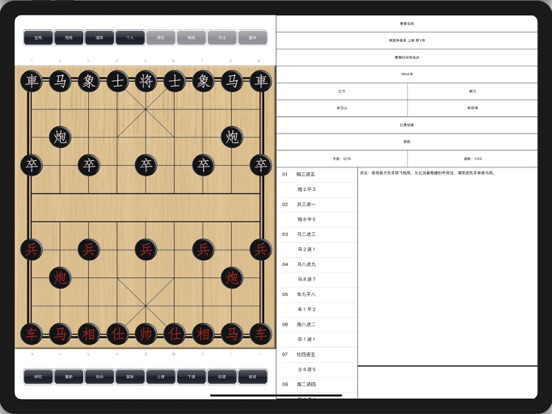Viewport: 552px width, 414px height.
Task: Select the right red 仕 advisor
Action: [x=175, y=334]
